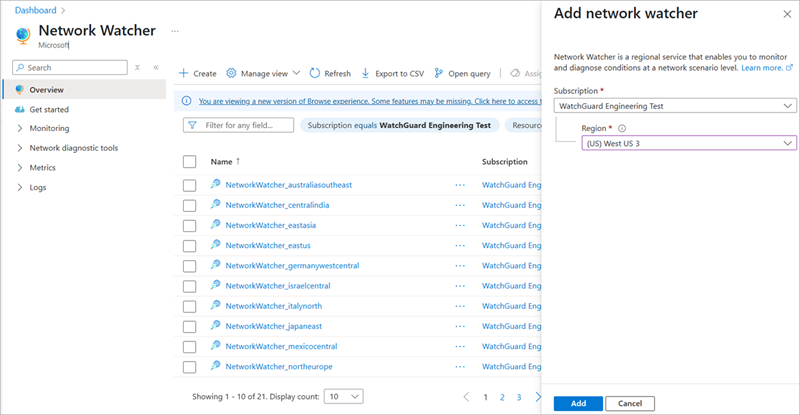This screenshot has width=800, height=415.
Task: Click Open query in the toolbar
Action: pos(462,74)
